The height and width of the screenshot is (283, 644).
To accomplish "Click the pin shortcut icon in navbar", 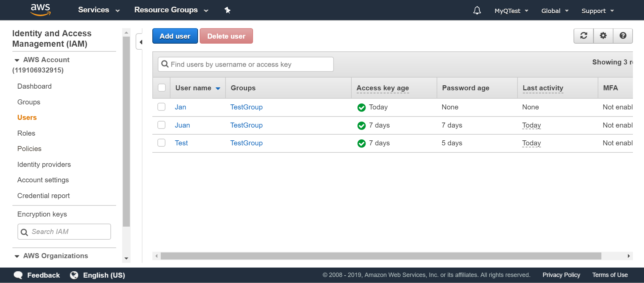I will tap(228, 10).
